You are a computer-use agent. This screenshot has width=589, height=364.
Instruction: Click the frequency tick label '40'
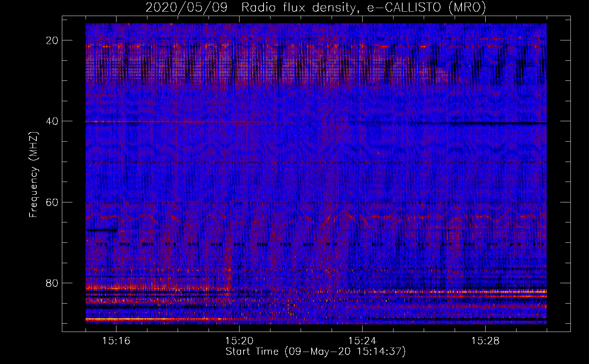(52, 121)
